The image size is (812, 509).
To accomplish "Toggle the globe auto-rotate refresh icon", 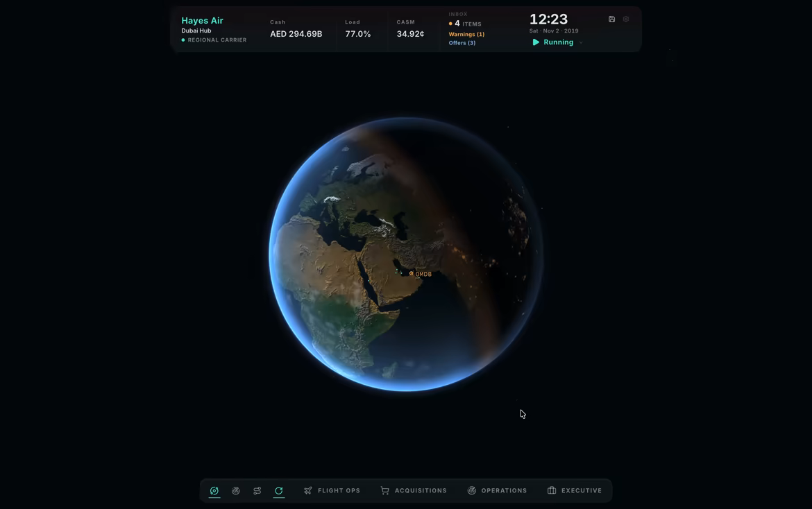I will click(278, 490).
